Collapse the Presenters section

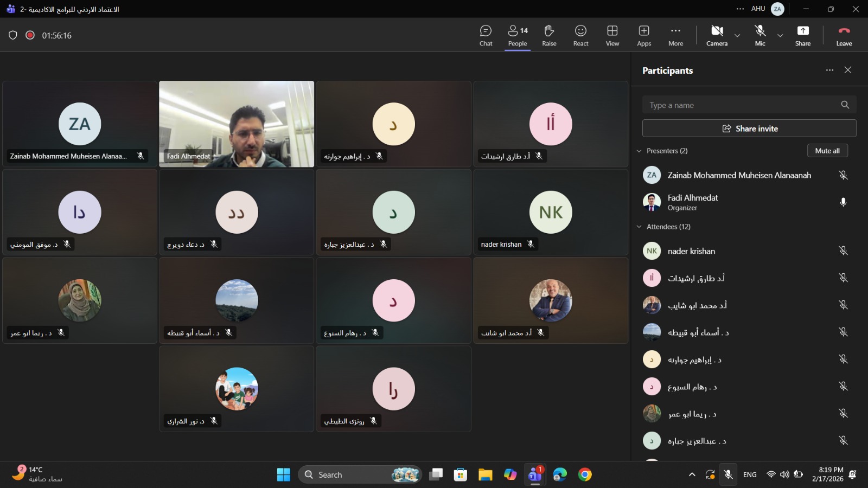(x=639, y=151)
